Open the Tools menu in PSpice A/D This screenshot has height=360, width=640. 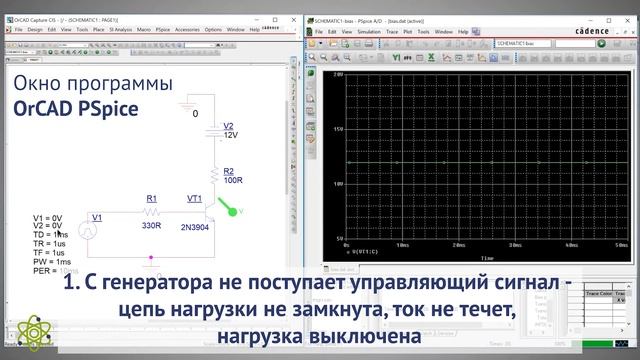click(x=423, y=31)
